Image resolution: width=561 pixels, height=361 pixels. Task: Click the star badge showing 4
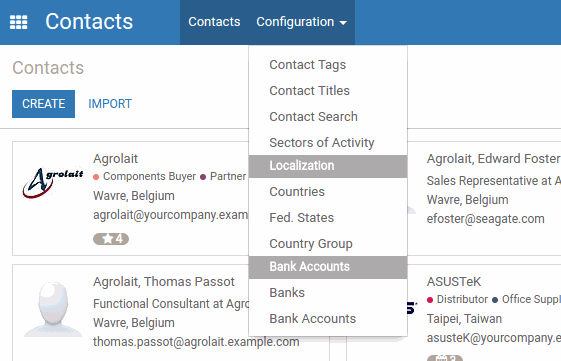[x=111, y=239]
